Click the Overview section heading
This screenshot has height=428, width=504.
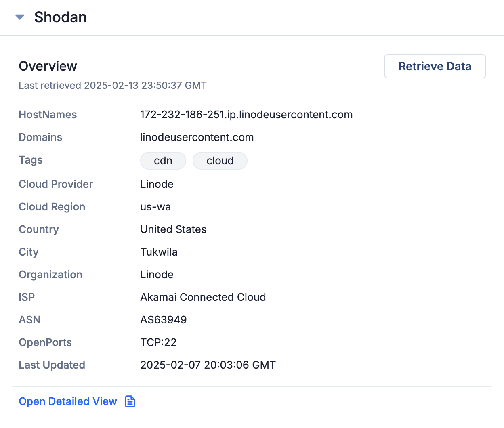coord(48,66)
